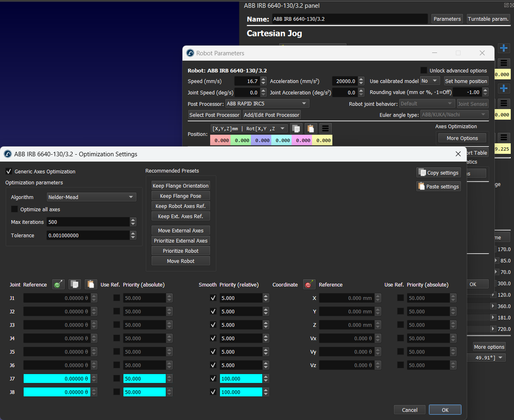Select the Prioritize External Axes preset
The width and height of the screenshot is (514, 420).
point(180,241)
